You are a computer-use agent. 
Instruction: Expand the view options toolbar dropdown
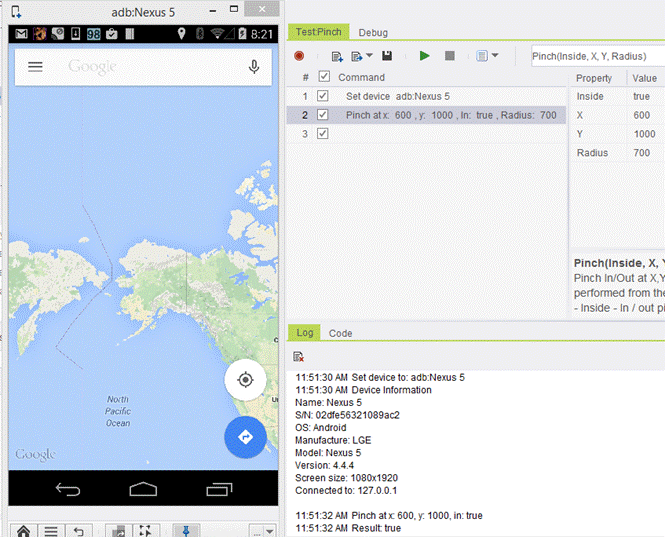pyautogui.click(x=488, y=56)
